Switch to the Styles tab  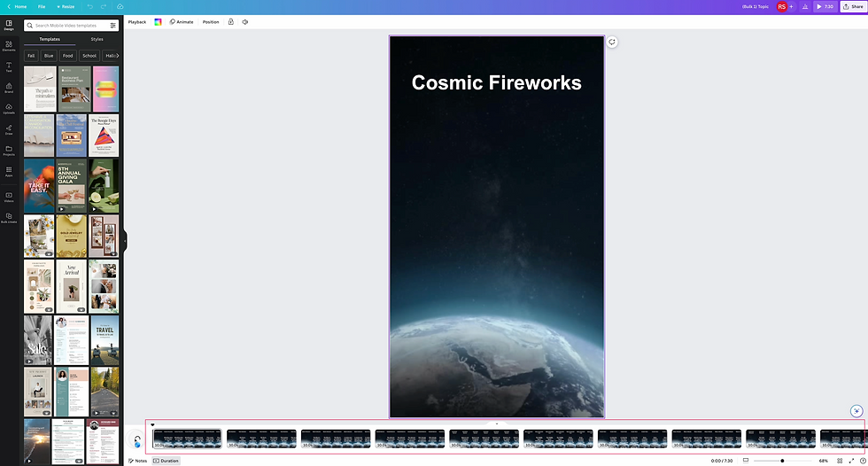tap(97, 39)
